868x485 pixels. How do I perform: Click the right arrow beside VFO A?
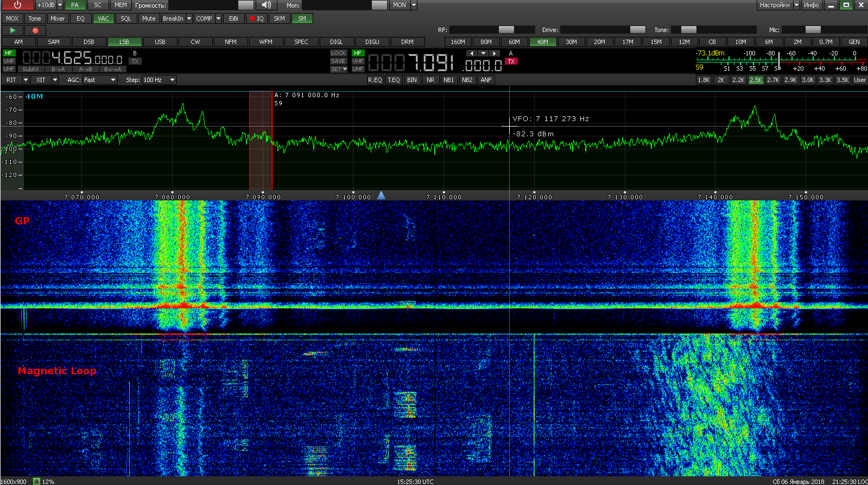pos(494,53)
